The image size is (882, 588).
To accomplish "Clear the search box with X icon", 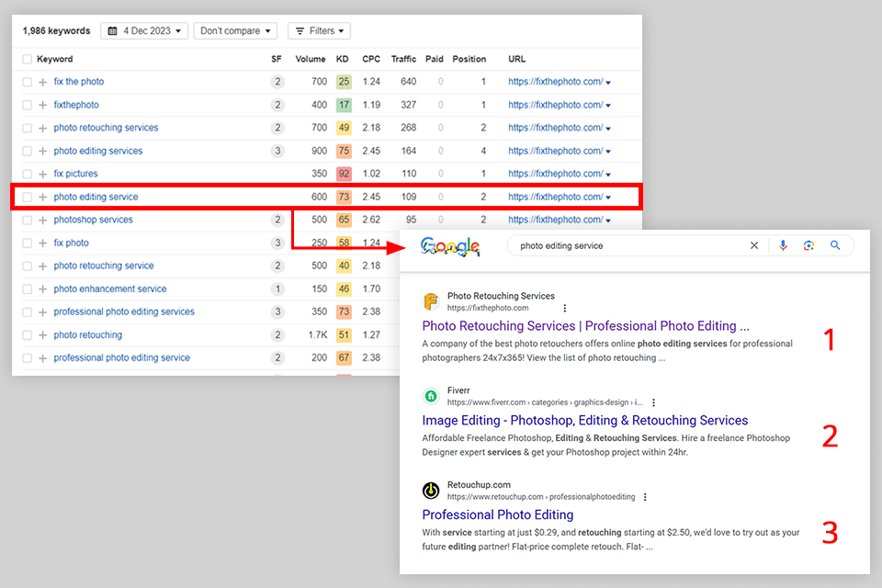I will [754, 245].
